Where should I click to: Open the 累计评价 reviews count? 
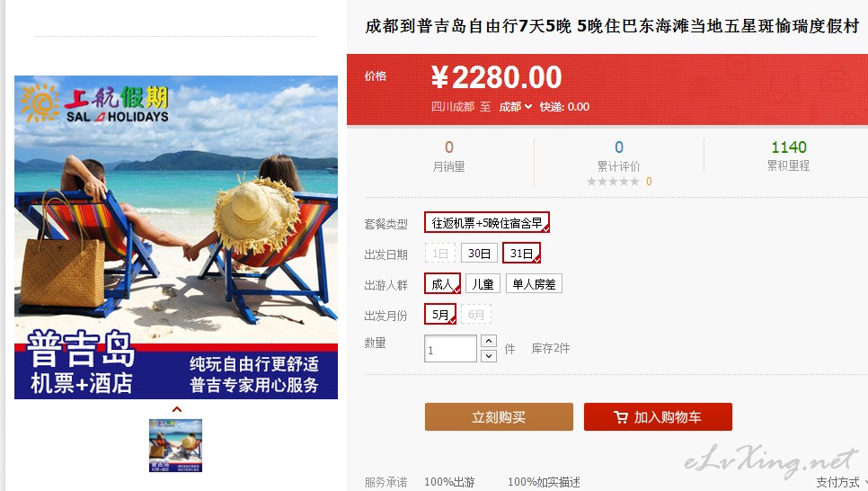coord(618,147)
